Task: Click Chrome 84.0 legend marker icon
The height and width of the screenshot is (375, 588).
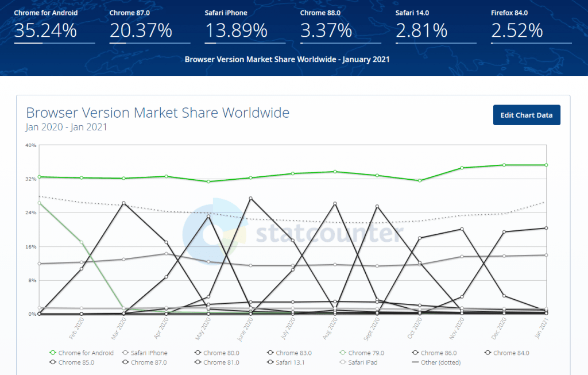Action: pos(488,353)
